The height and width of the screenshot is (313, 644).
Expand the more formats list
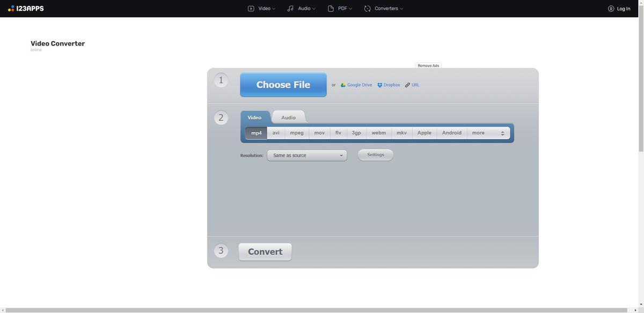pyautogui.click(x=488, y=133)
